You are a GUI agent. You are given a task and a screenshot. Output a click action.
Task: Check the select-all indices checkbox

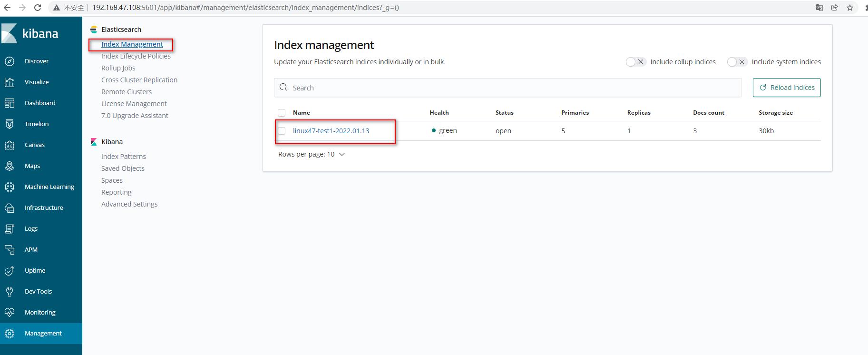(x=282, y=113)
